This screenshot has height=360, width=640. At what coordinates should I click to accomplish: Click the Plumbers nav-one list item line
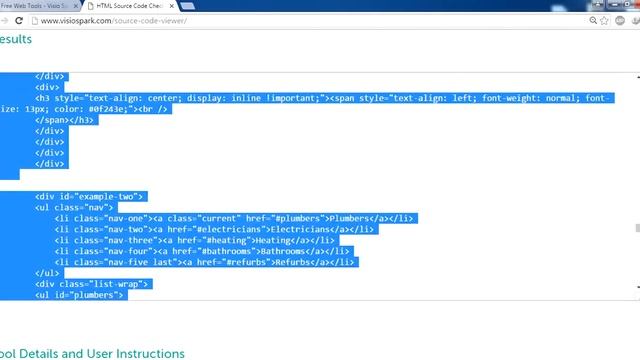(234, 219)
